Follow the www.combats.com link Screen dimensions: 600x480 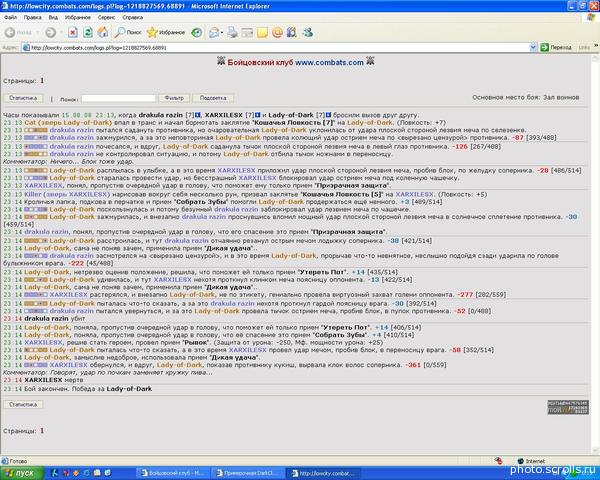click(x=329, y=62)
